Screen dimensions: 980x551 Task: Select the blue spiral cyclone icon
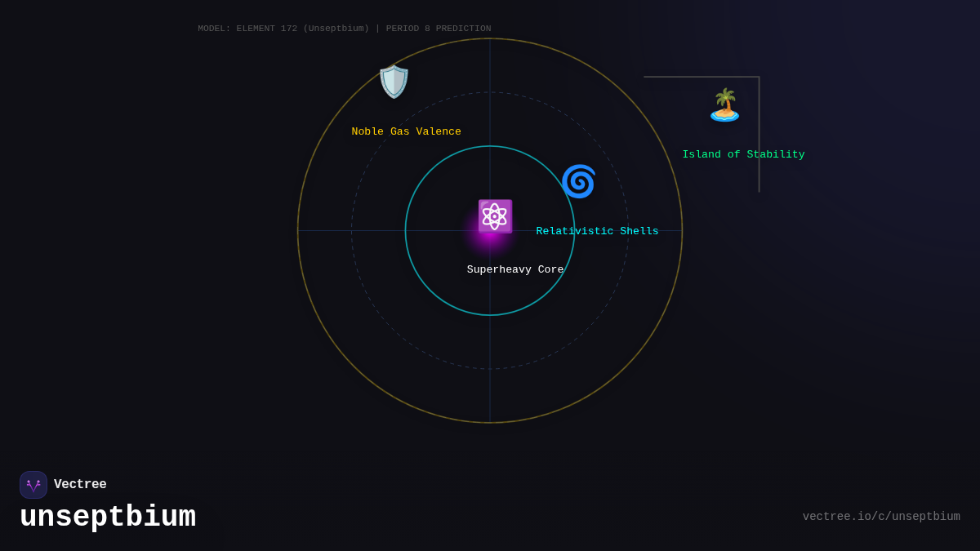[x=578, y=181]
